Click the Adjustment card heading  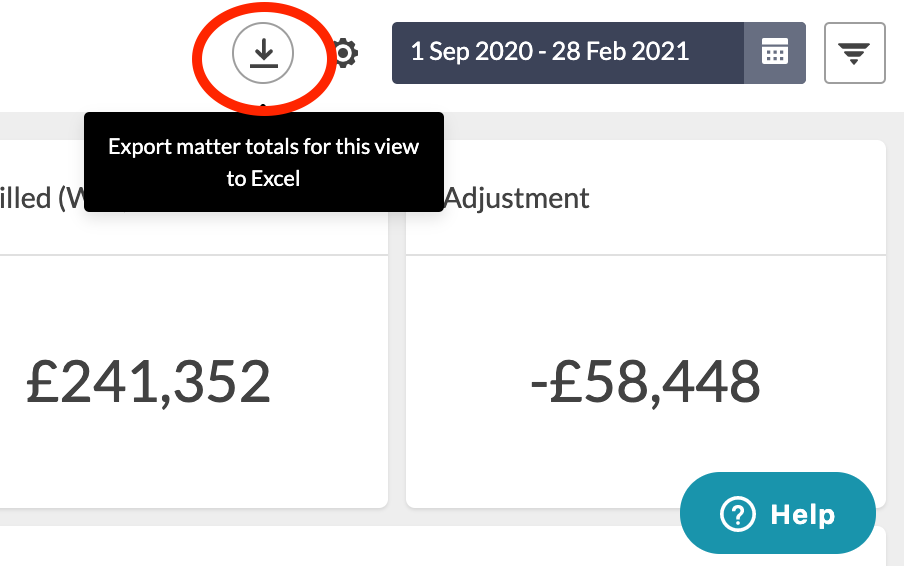pyautogui.click(x=517, y=198)
